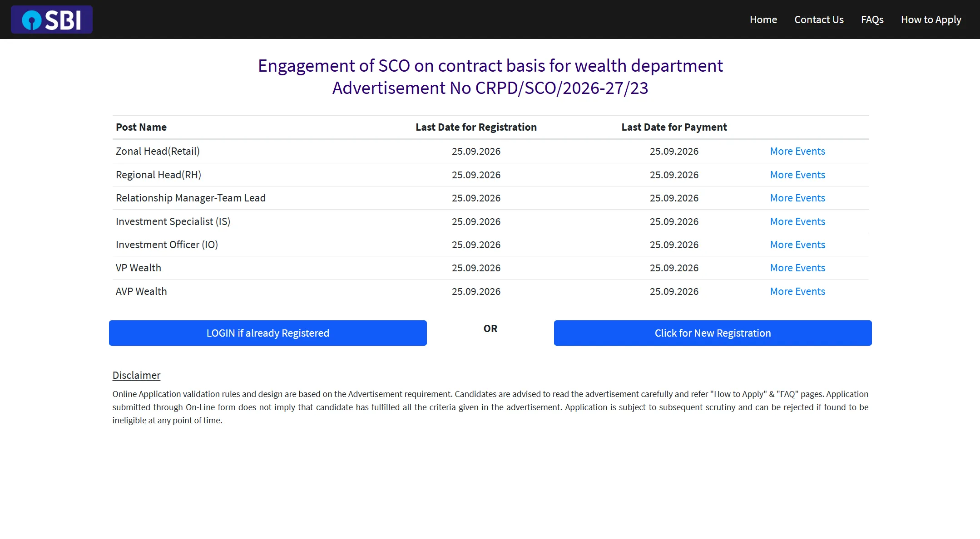Open the Home menu item
Screen dimensions: 980x539
pos(763,20)
